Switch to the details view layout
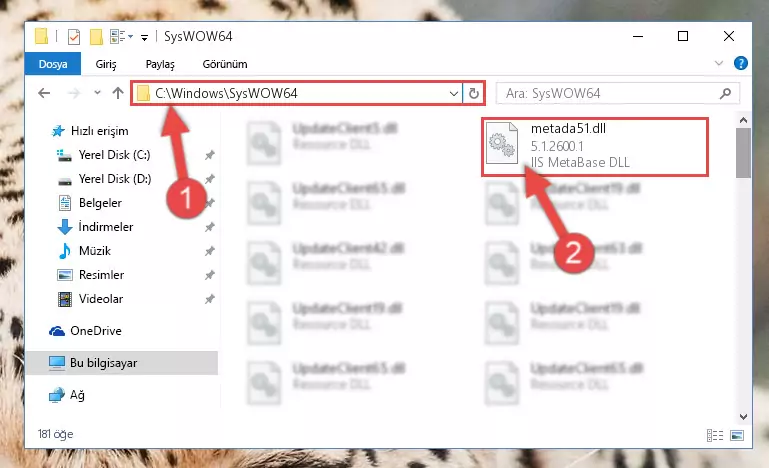Screen dimensions: 769x468 (x=715, y=435)
